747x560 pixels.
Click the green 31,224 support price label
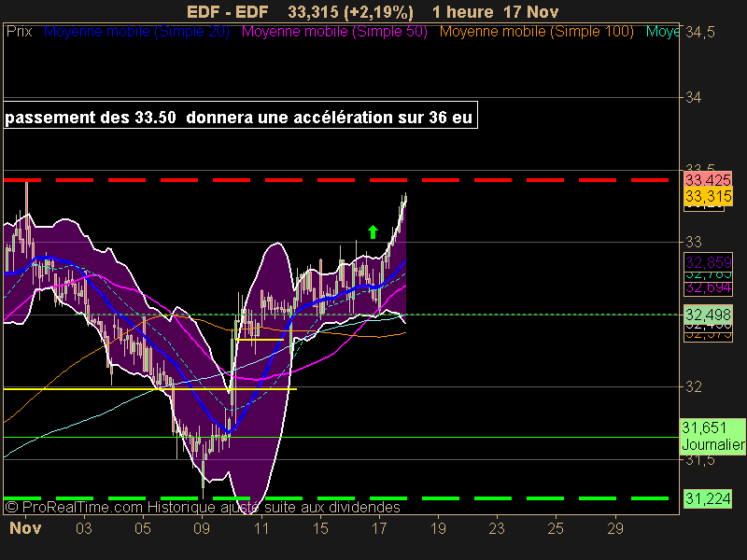tap(708, 498)
